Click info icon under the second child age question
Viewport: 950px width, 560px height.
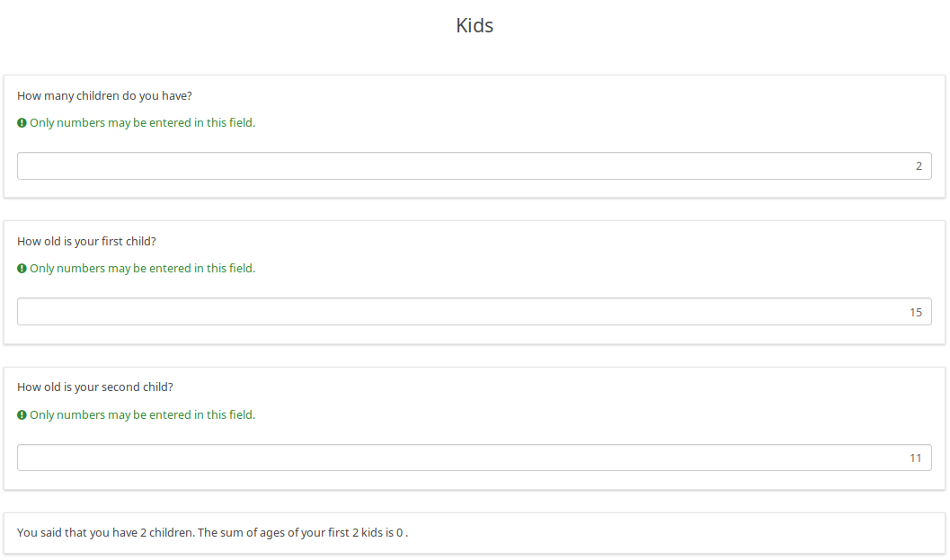[x=22, y=415]
